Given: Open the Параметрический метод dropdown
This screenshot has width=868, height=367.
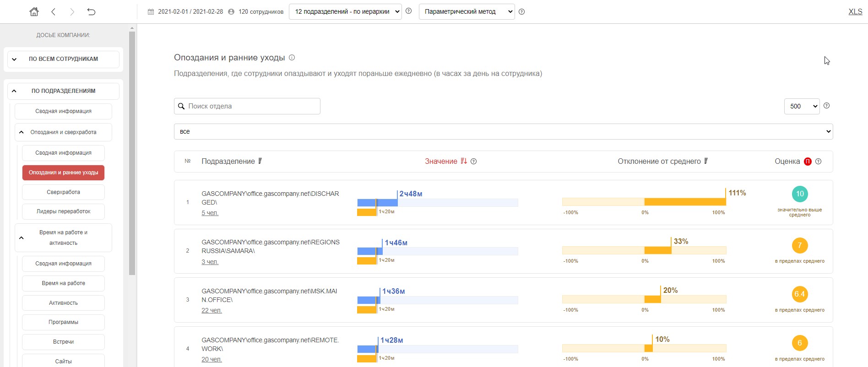Looking at the screenshot, I should (x=467, y=12).
